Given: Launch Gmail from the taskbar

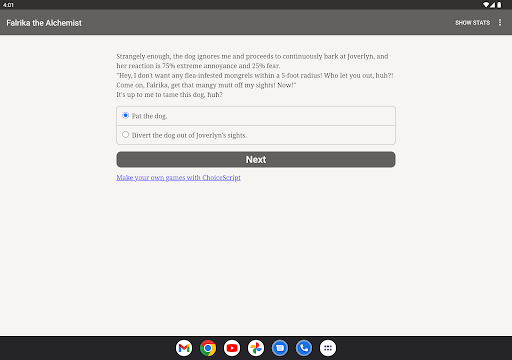Looking at the screenshot, I should (x=184, y=348).
